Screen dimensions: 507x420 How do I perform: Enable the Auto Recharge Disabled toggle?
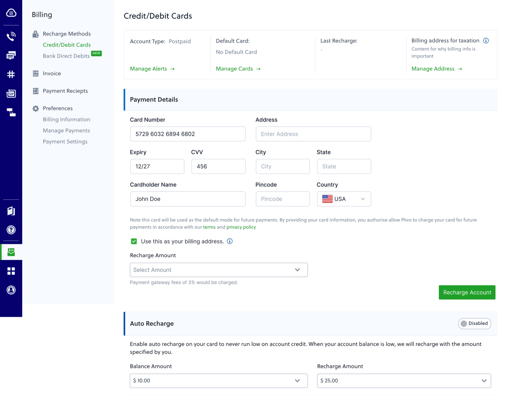click(x=475, y=324)
